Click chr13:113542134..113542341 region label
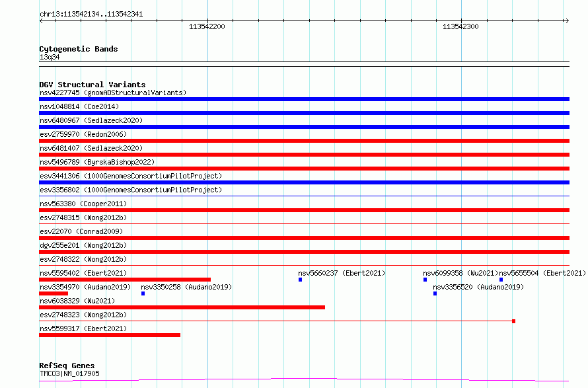The height and width of the screenshot is (388, 588). point(91,14)
